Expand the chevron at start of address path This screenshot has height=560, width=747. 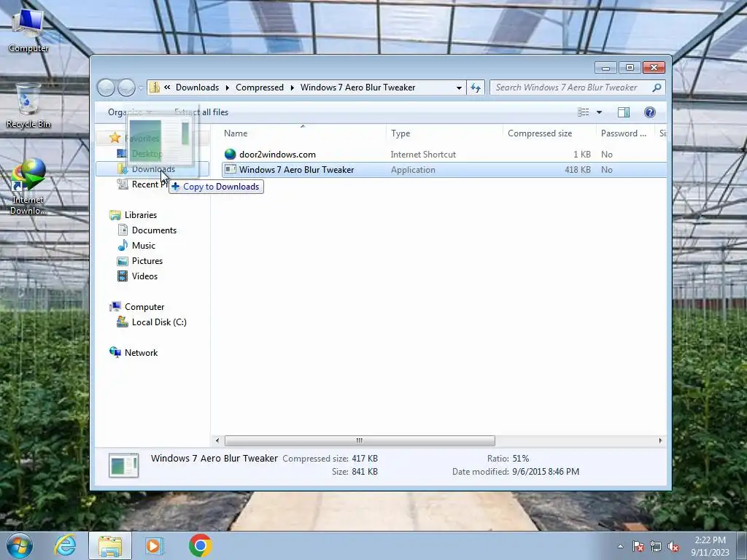[167, 87]
